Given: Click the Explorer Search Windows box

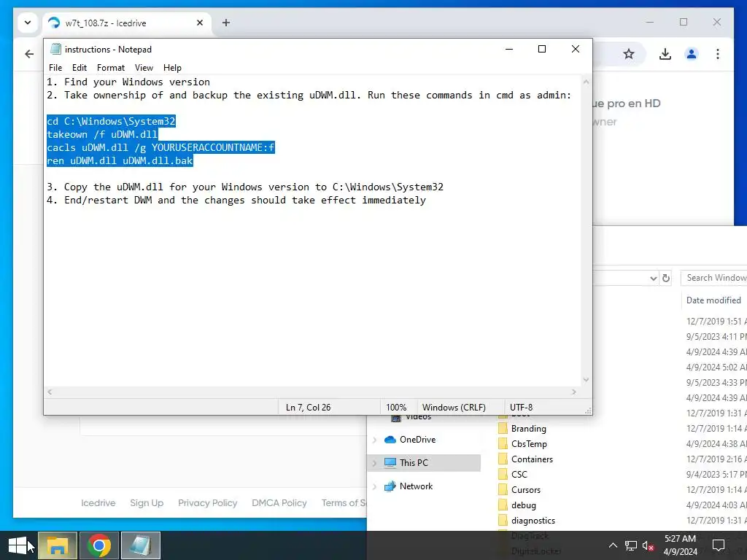Looking at the screenshot, I should click(714, 278).
